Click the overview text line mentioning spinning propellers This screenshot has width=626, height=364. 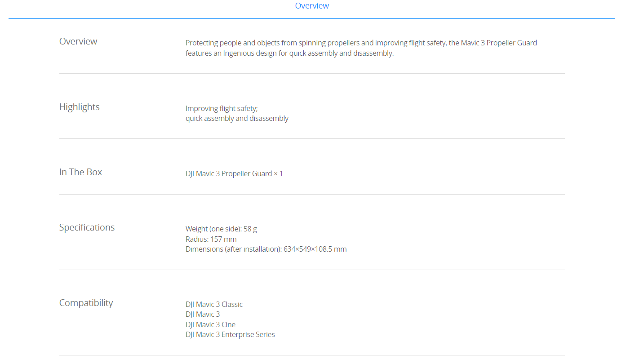[361, 43]
